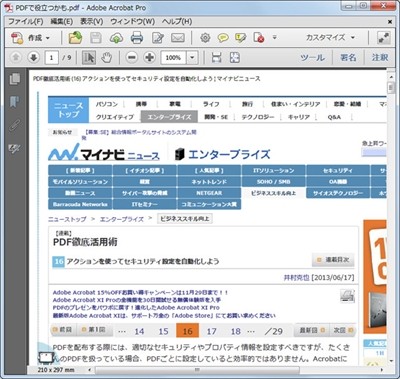Choose the Select tool cursor

(89, 57)
